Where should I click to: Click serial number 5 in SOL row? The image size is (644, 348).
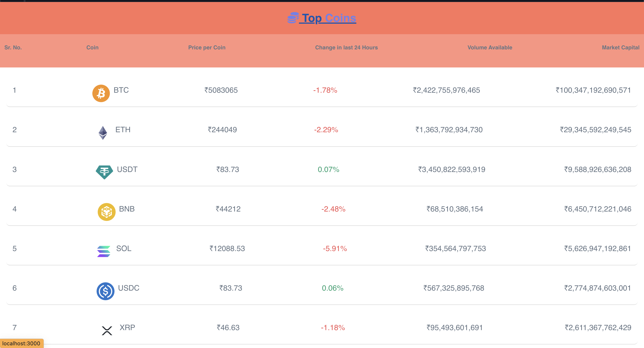point(15,248)
